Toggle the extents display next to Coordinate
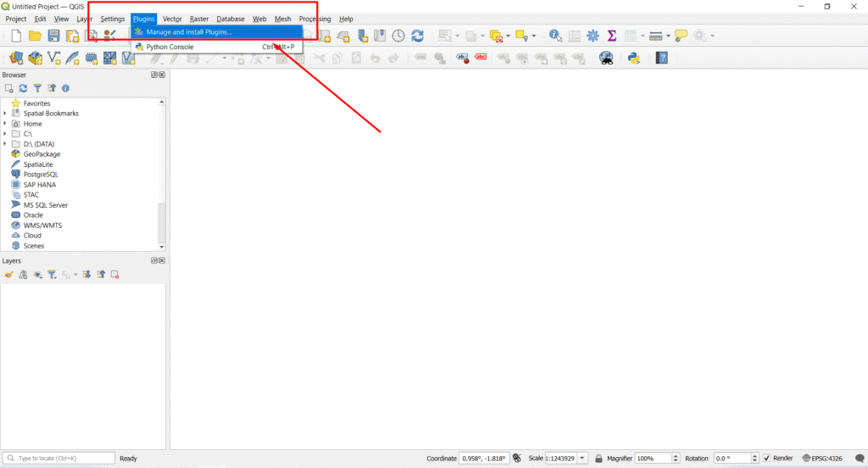Screen dimensions: 868x468 point(517,458)
